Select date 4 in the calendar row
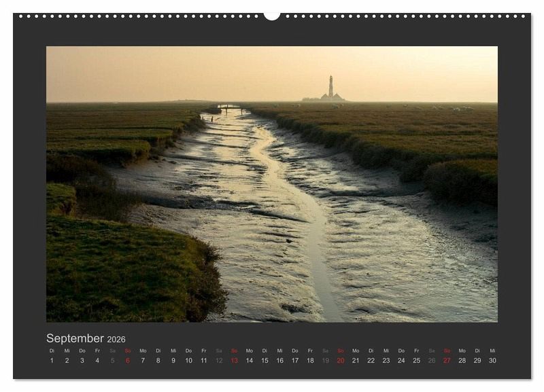 click(x=97, y=361)
